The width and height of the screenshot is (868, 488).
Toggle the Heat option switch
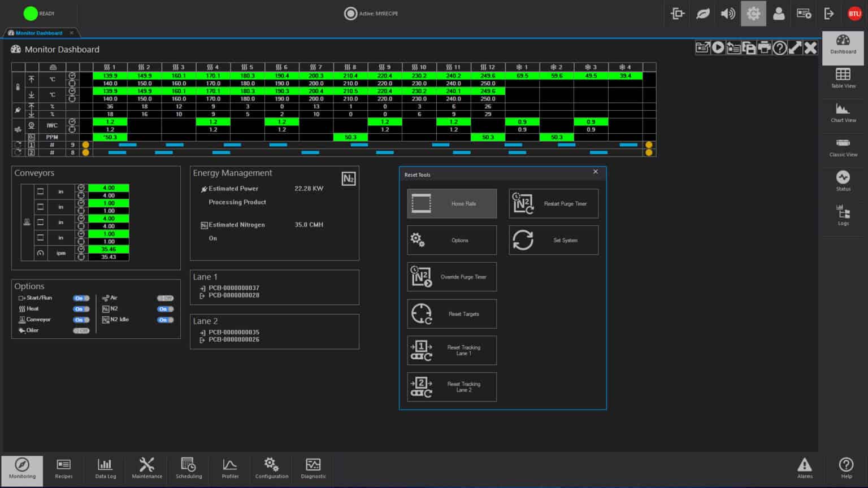coord(81,309)
